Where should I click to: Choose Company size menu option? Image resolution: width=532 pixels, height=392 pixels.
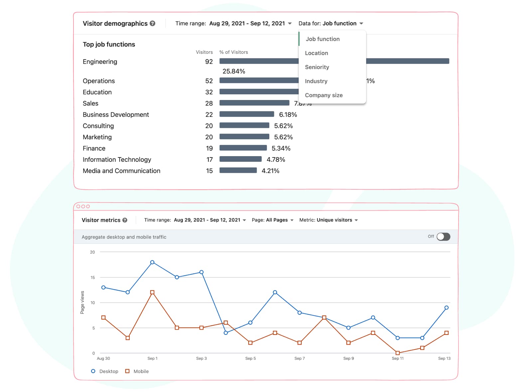pos(332,95)
